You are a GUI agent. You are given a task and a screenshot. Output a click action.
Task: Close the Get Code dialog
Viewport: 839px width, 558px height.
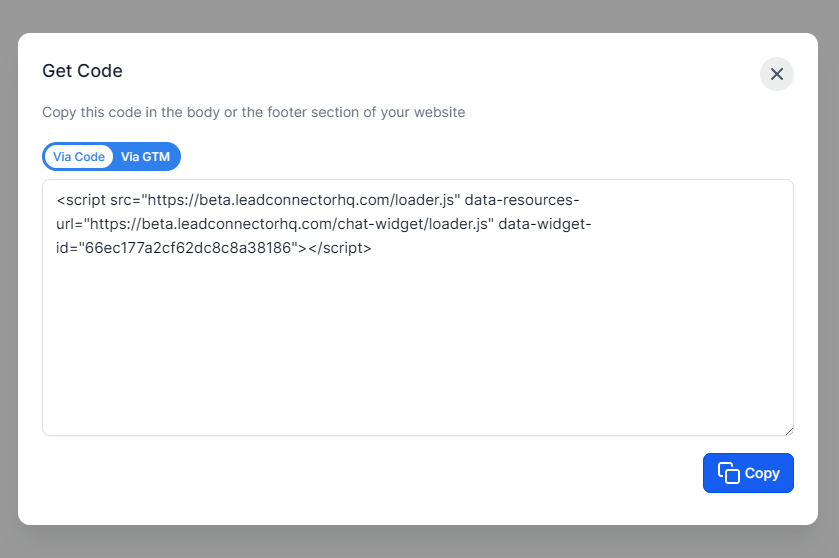click(776, 74)
